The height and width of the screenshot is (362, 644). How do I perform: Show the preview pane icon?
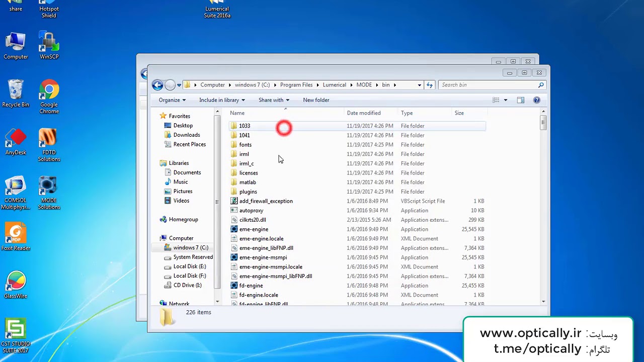click(x=521, y=100)
